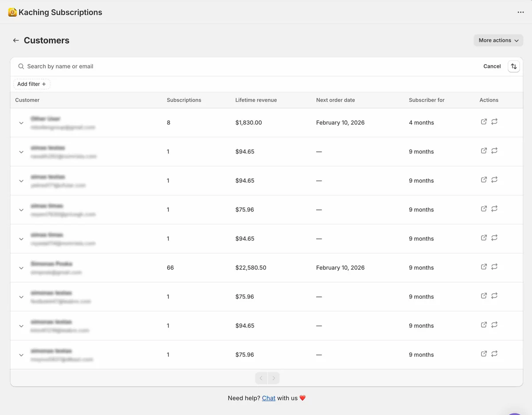Click the Actions column header
The height and width of the screenshot is (415, 532).
[x=489, y=100]
